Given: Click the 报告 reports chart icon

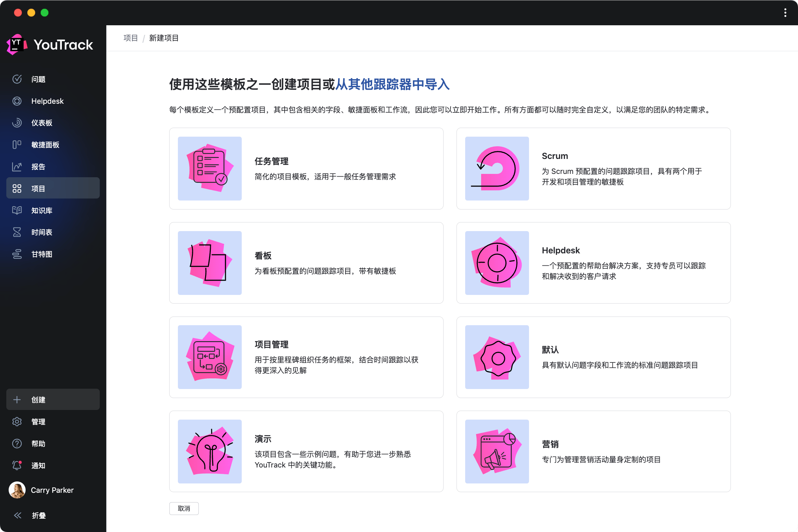Looking at the screenshot, I should point(17,167).
